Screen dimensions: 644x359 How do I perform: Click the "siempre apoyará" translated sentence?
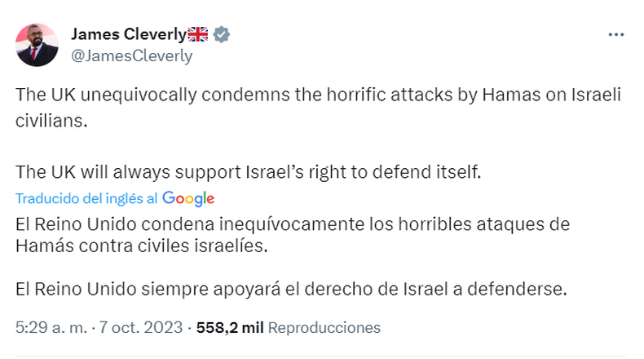coord(290,289)
